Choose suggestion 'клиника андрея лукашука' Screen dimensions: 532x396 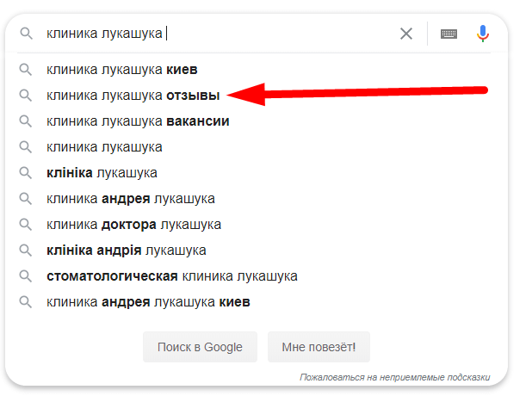[x=131, y=198]
